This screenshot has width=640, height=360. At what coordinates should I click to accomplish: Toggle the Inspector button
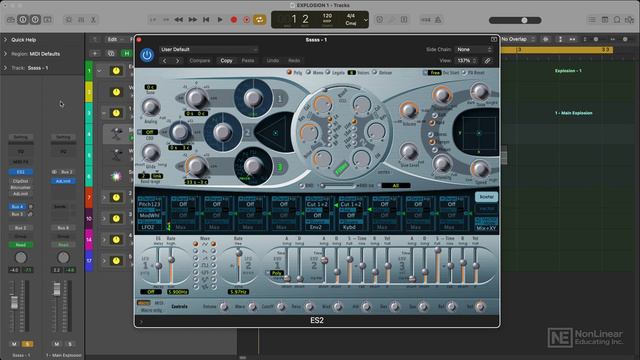[x=23, y=20]
